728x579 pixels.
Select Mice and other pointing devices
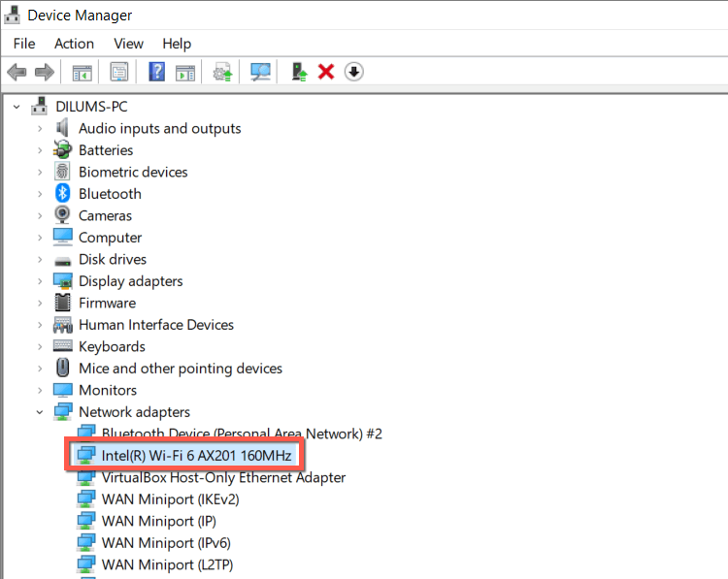pyautogui.click(x=181, y=369)
